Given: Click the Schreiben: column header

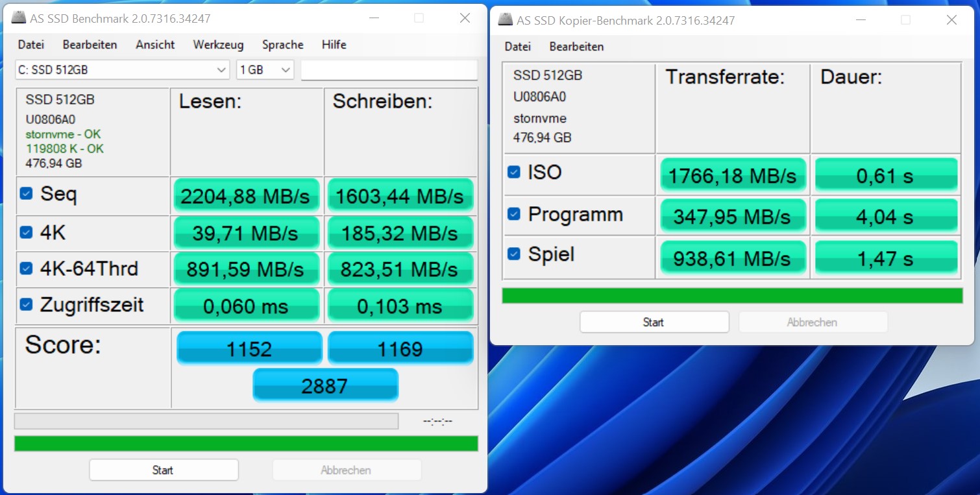Looking at the screenshot, I should pyautogui.click(x=383, y=101).
